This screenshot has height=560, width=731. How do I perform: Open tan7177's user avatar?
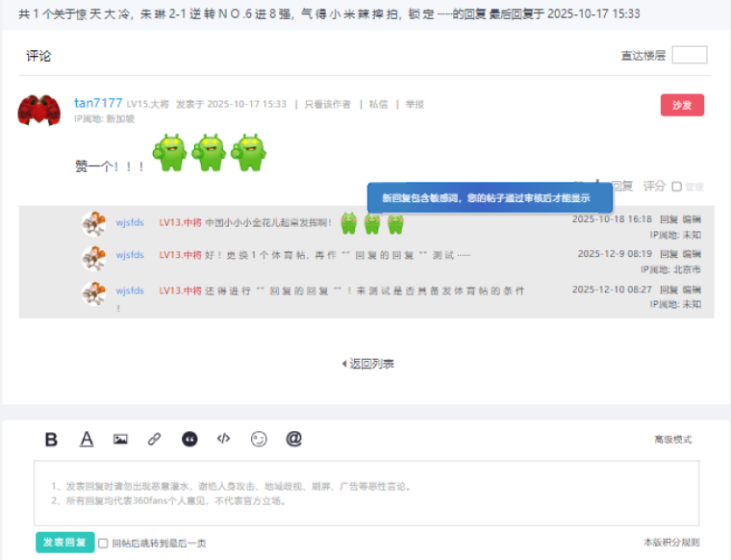tap(39, 111)
